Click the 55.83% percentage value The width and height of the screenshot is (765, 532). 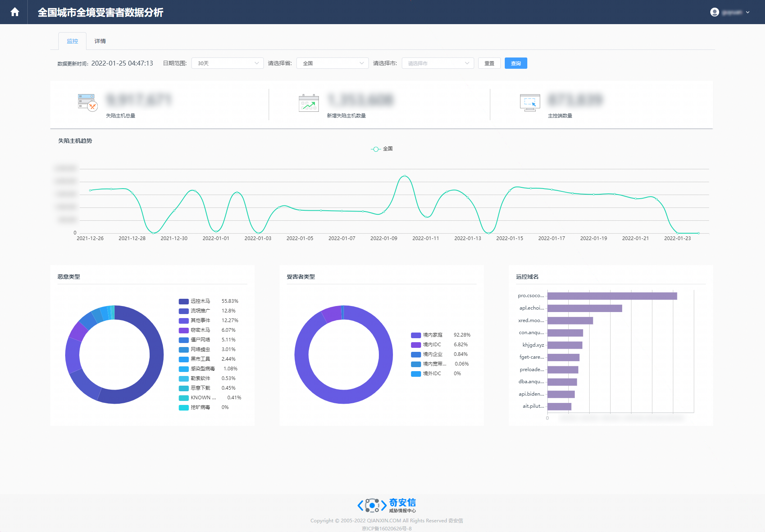click(230, 301)
